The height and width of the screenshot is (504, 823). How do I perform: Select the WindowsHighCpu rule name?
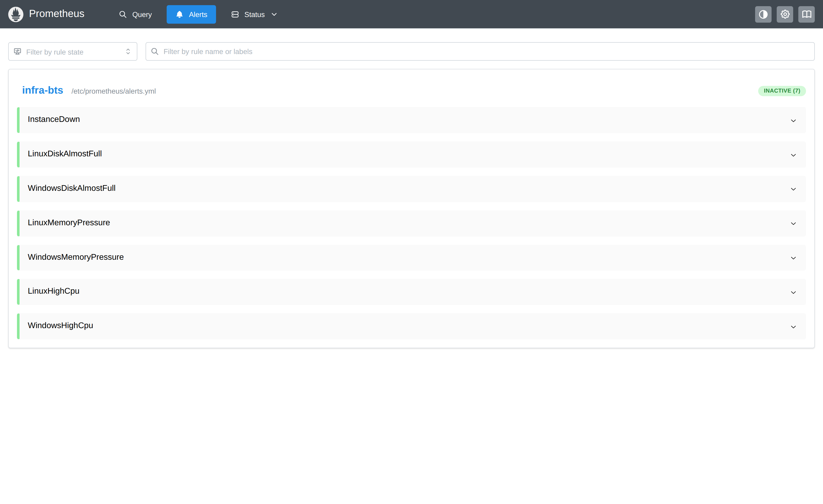(60, 325)
